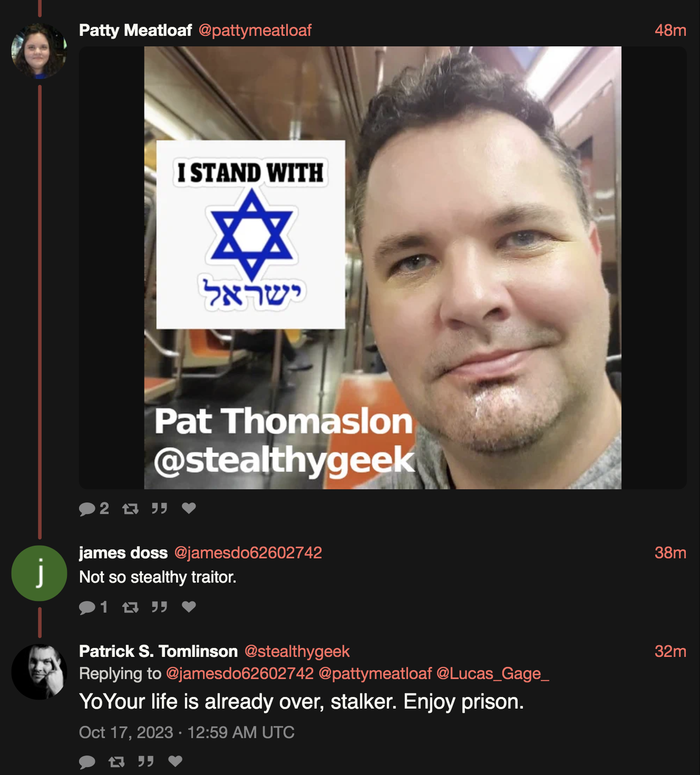Image resolution: width=700 pixels, height=775 pixels.
Task: Click reply icon under Patrick S. Tomlinson's tweet
Action: pos(87,762)
